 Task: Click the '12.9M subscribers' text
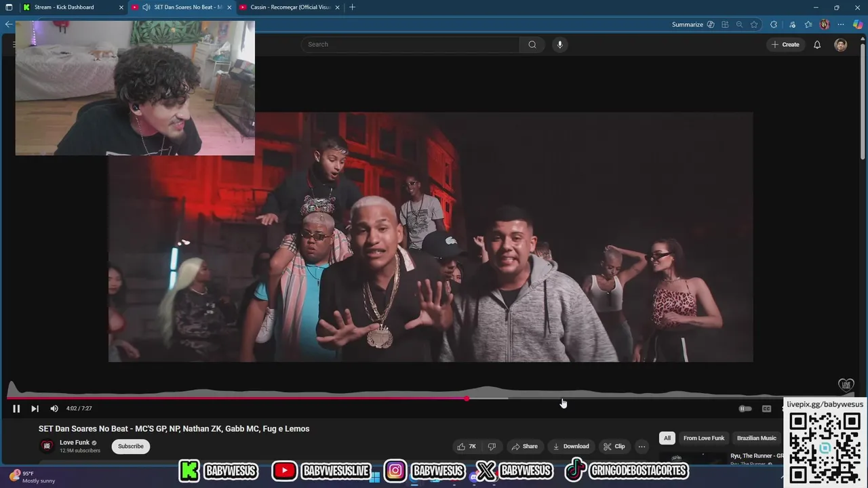(80, 451)
